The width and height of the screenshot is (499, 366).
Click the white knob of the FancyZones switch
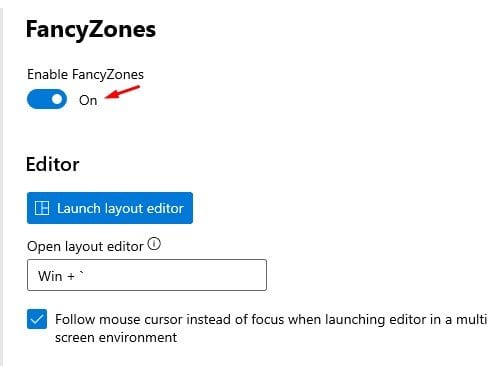[x=57, y=99]
